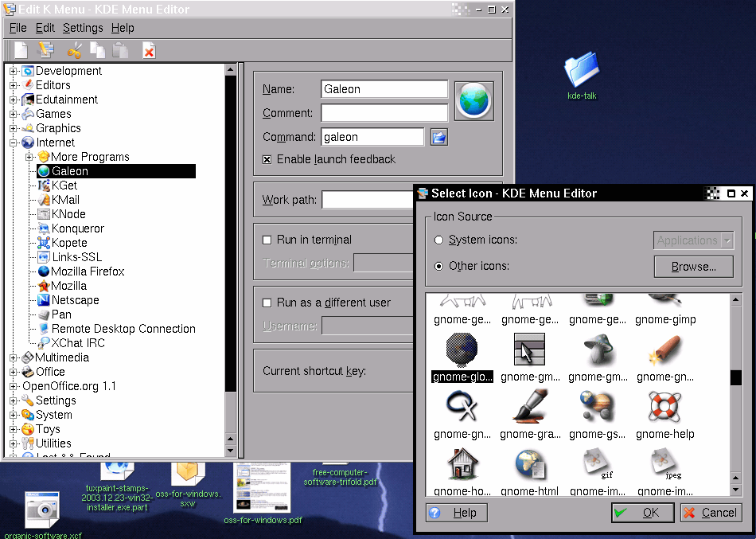Click the kde-talk desktop folder
This screenshot has width=756, height=539.
(x=582, y=76)
